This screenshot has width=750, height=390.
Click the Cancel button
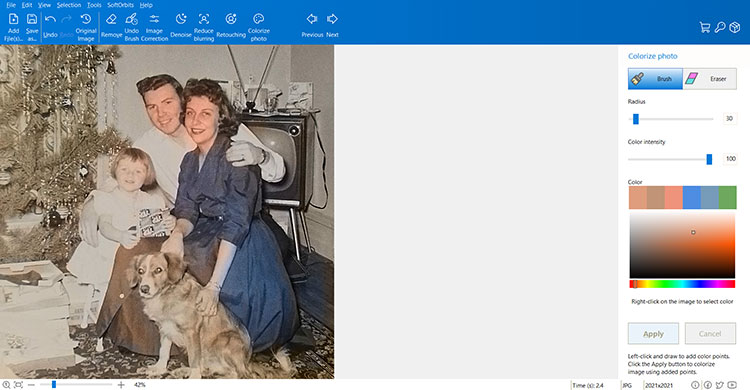pos(710,334)
